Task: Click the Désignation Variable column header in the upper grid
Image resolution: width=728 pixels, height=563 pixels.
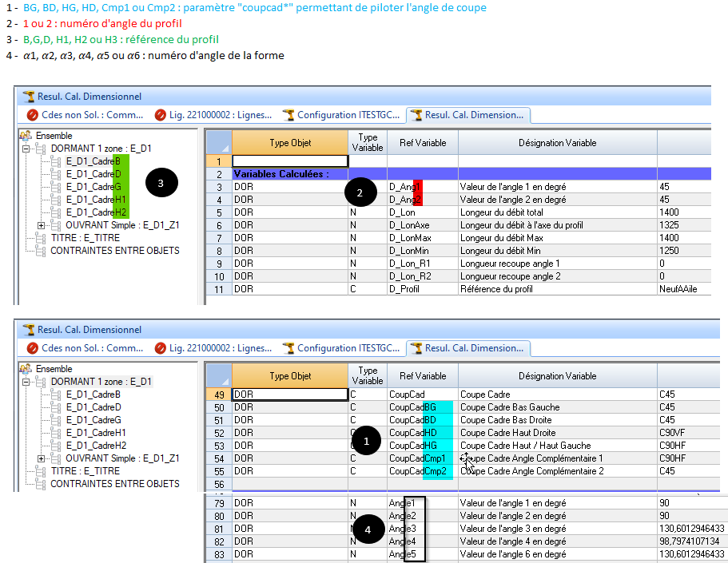Action: [556, 143]
